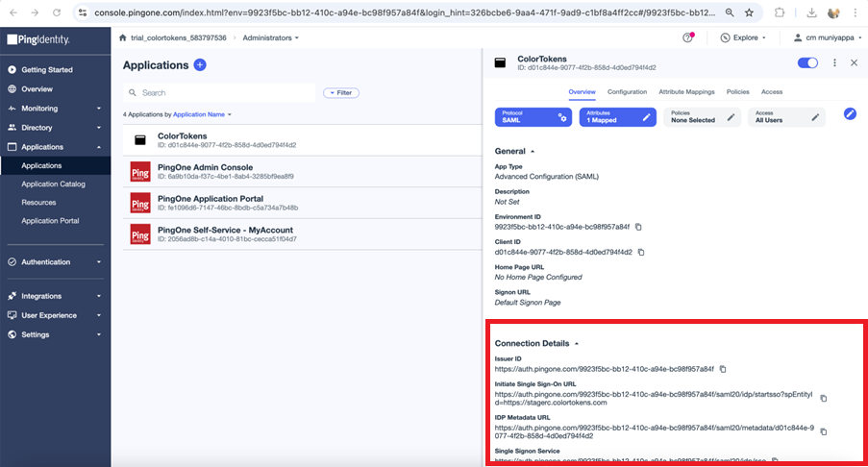Viewport: 868px width, 467px height.
Task: Copy the IDP Metadata URL
Action: [823, 431]
